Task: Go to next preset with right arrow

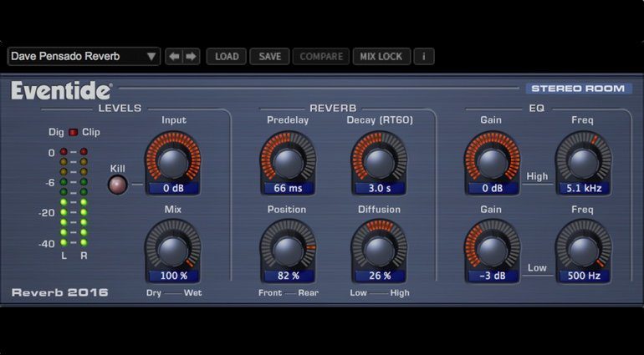Action: tap(191, 57)
